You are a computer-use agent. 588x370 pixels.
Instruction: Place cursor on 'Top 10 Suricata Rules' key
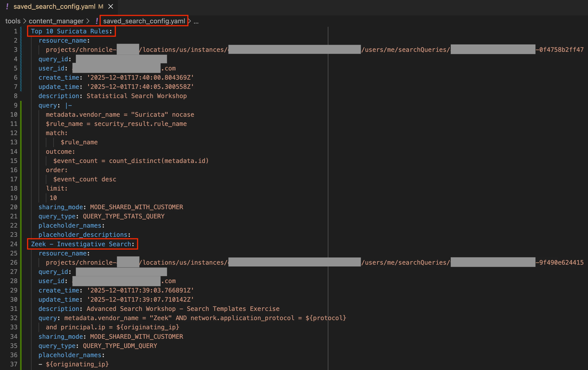(x=70, y=31)
